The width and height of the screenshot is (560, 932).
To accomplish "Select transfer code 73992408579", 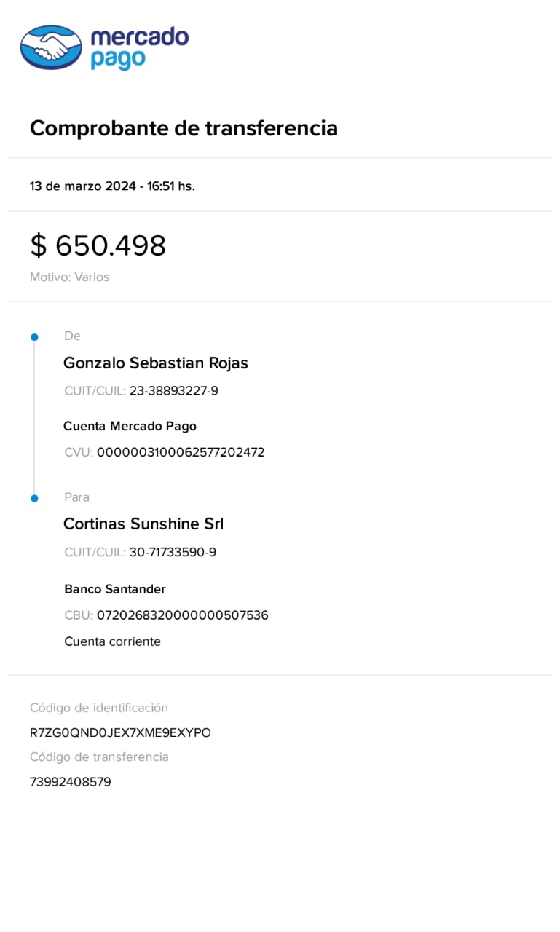I will (x=70, y=782).
